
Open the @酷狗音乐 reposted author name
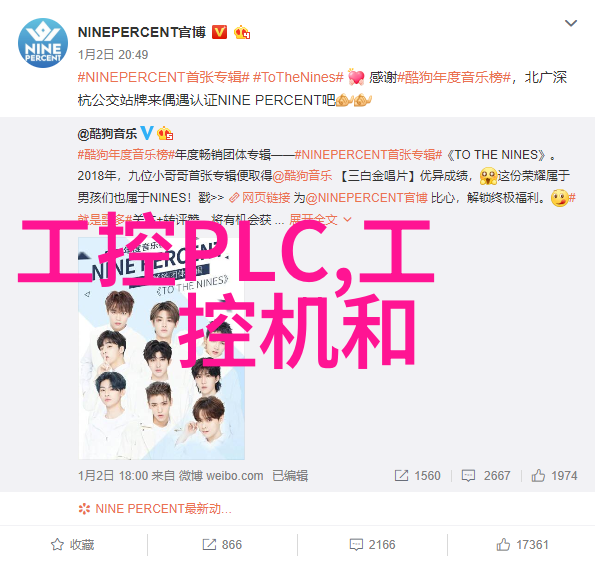click(107, 134)
